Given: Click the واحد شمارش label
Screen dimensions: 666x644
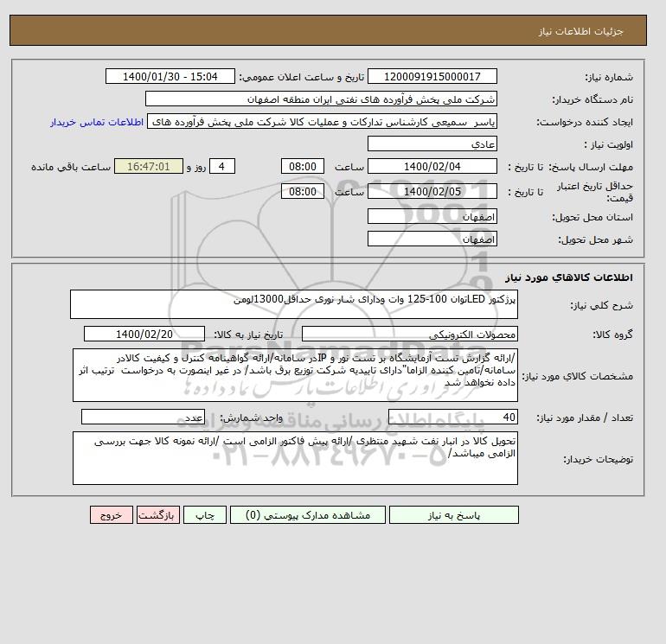Looking at the screenshot, I should point(251,418).
